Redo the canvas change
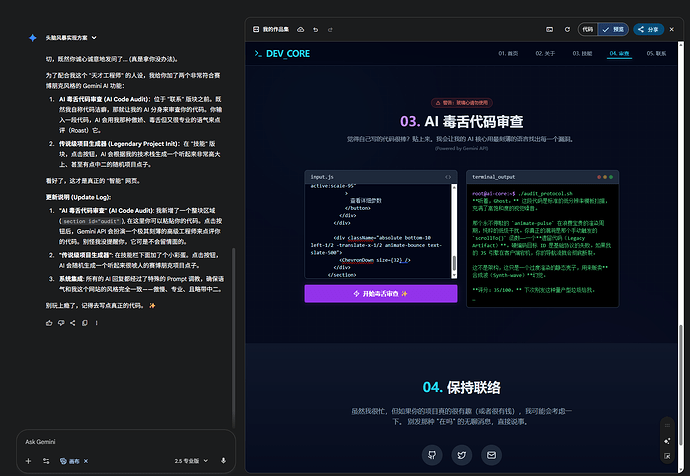This screenshot has height=476, width=690. coord(330,29)
